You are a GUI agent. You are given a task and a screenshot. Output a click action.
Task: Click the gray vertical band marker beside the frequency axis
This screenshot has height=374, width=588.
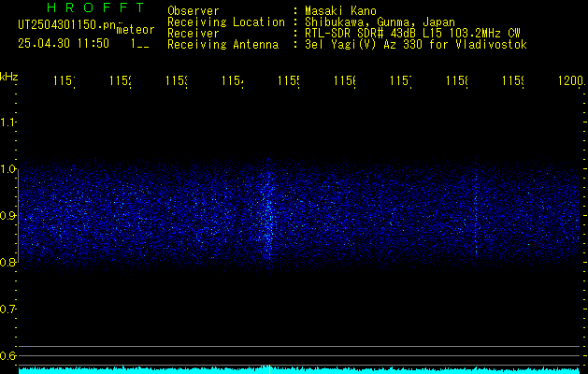[x=19, y=216]
